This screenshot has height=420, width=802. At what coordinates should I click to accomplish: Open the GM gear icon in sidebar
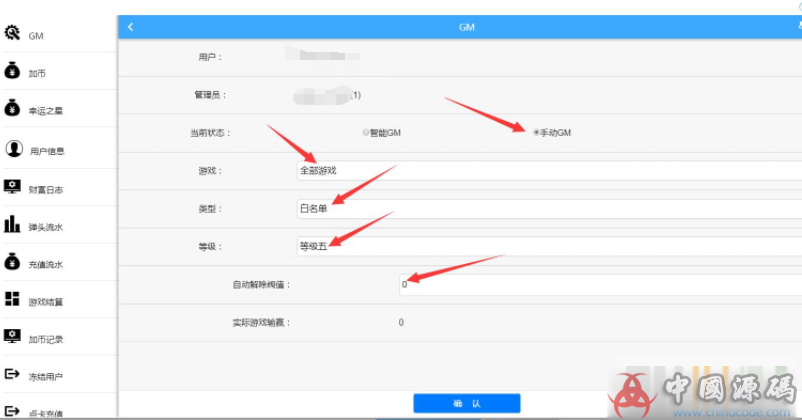pos(12,33)
